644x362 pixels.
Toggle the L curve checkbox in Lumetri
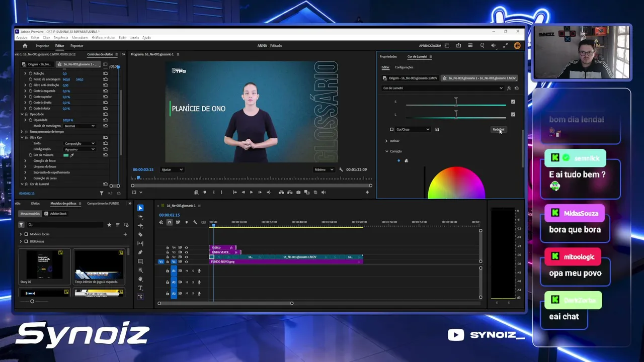click(x=513, y=115)
